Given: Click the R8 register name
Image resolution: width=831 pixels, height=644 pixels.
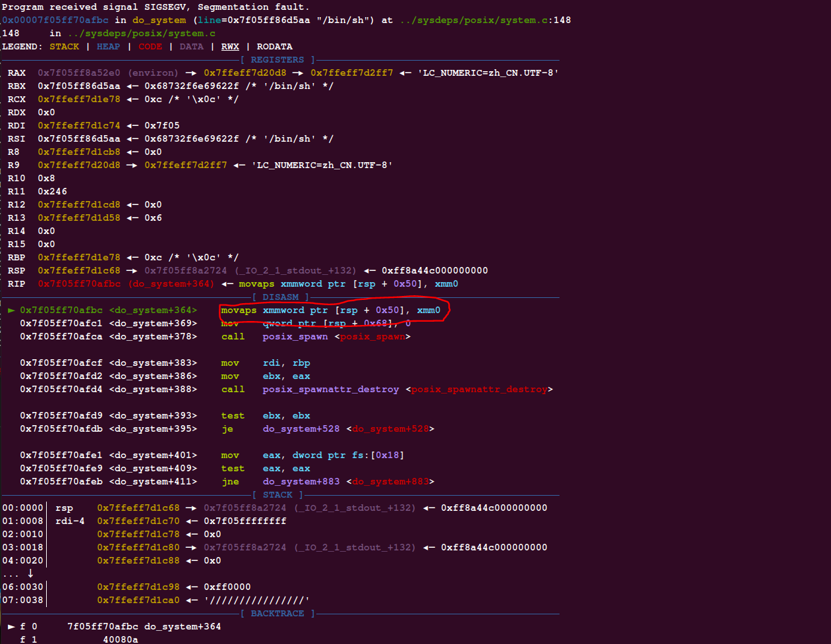Looking at the screenshot, I should point(13,152).
